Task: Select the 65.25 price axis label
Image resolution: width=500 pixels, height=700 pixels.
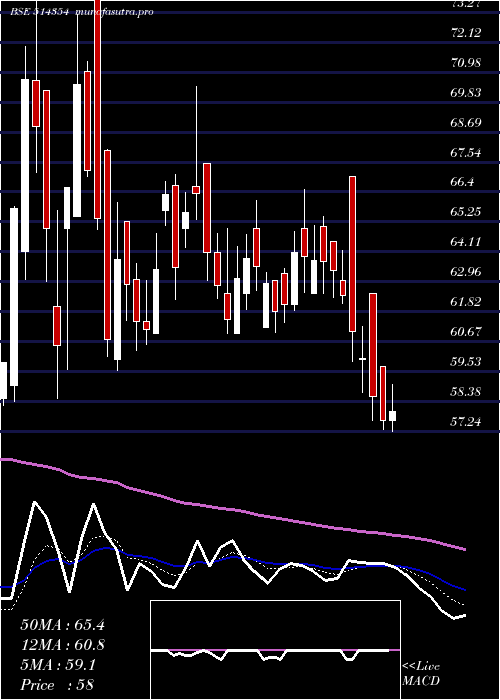Action: coord(467,212)
